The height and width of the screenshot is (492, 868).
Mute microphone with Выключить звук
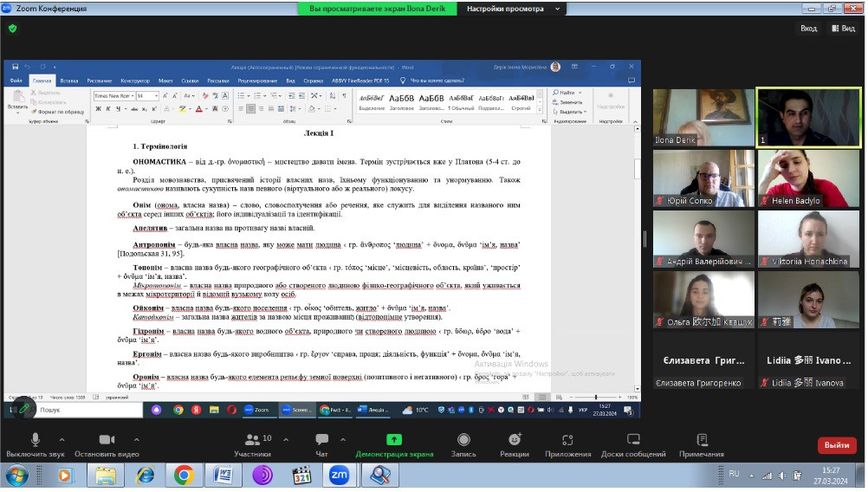click(36, 444)
